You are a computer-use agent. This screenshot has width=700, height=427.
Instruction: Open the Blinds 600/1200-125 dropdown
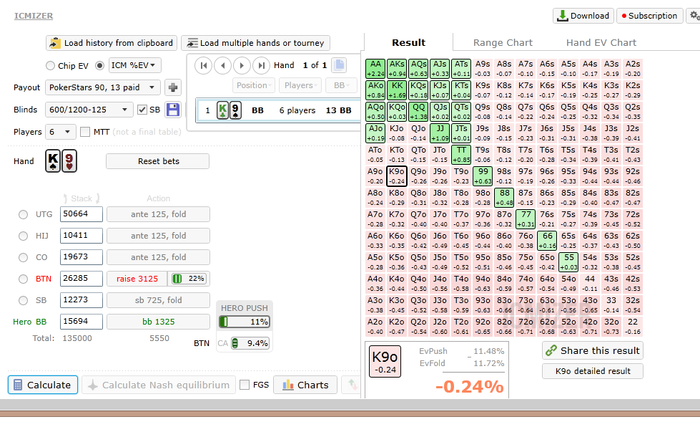89,109
